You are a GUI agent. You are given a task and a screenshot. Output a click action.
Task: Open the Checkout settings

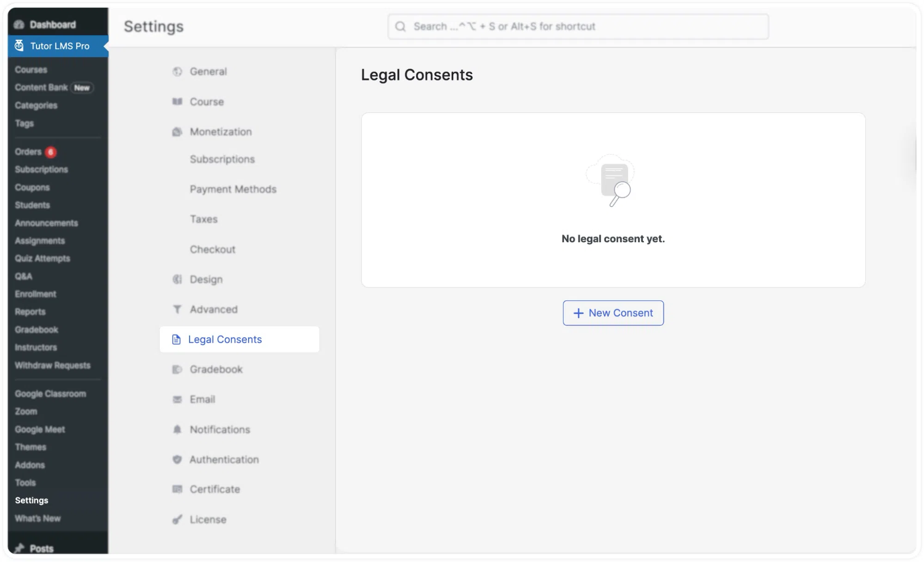click(x=212, y=249)
